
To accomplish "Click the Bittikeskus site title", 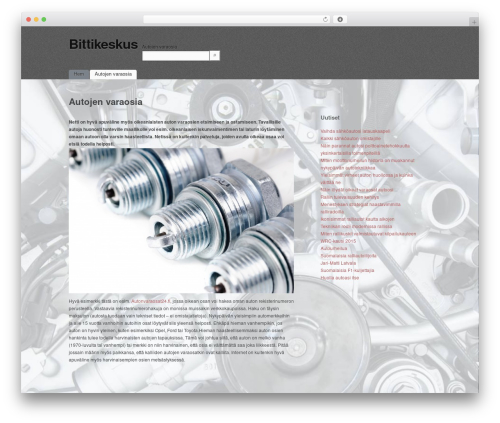I will (x=103, y=44).
